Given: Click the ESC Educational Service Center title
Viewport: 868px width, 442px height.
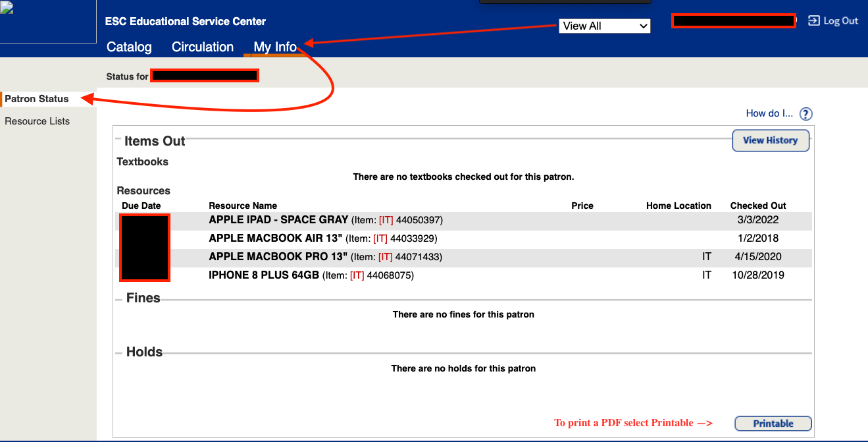Looking at the screenshot, I should pos(185,22).
